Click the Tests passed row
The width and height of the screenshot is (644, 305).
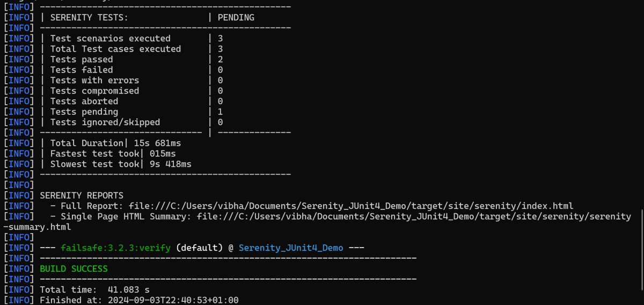click(82, 59)
